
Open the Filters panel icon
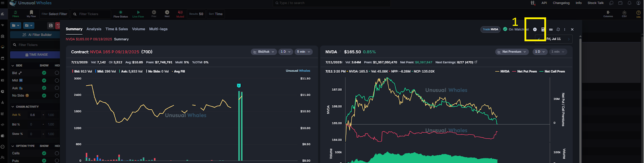(x=15, y=14)
